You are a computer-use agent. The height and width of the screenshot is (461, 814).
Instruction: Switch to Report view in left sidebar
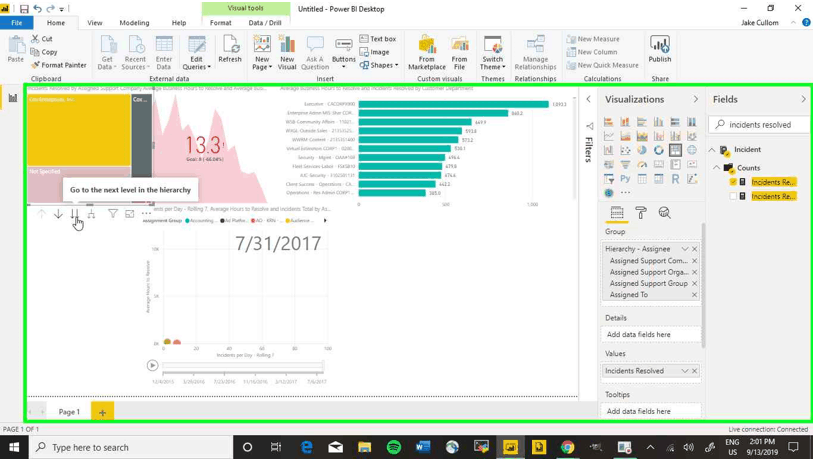(x=12, y=98)
